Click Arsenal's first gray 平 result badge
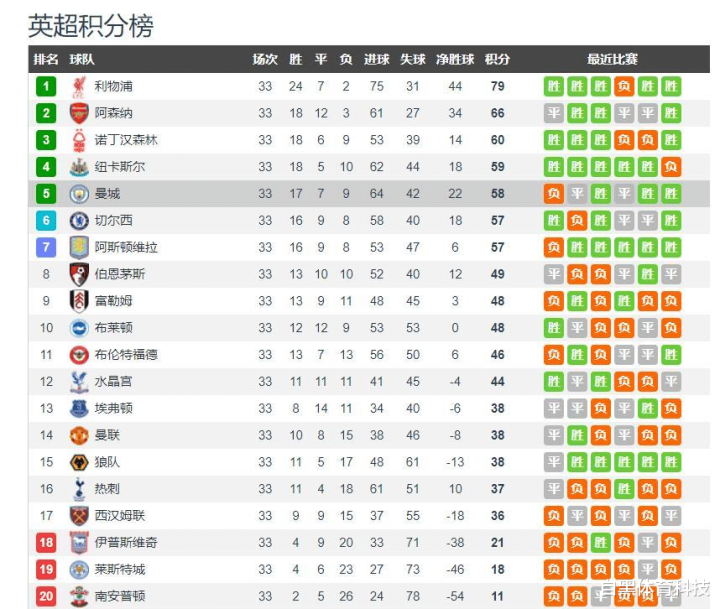Viewport: 720px width, 609px height. [x=554, y=113]
